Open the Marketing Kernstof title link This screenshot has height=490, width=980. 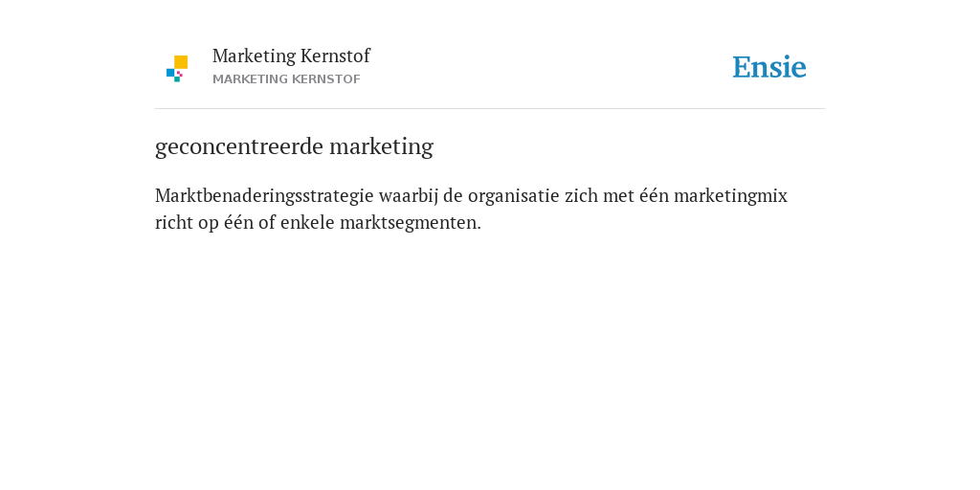291,56
